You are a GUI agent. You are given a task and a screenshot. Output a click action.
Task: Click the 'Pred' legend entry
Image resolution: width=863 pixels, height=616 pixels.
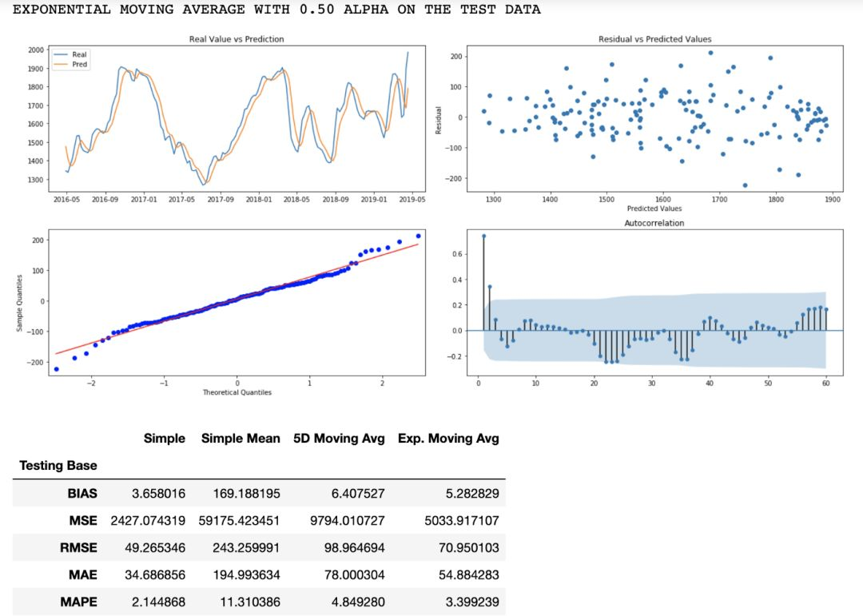point(79,65)
